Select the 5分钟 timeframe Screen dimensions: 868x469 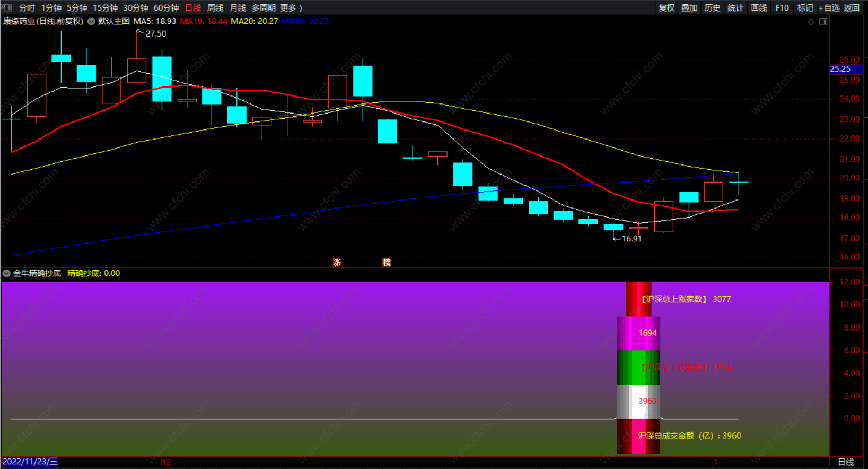(x=77, y=8)
